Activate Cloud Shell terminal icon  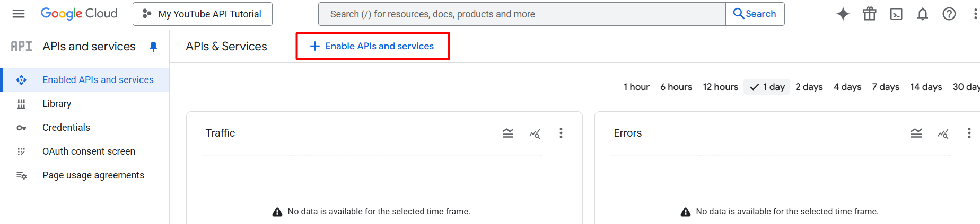pyautogui.click(x=896, y=14)
